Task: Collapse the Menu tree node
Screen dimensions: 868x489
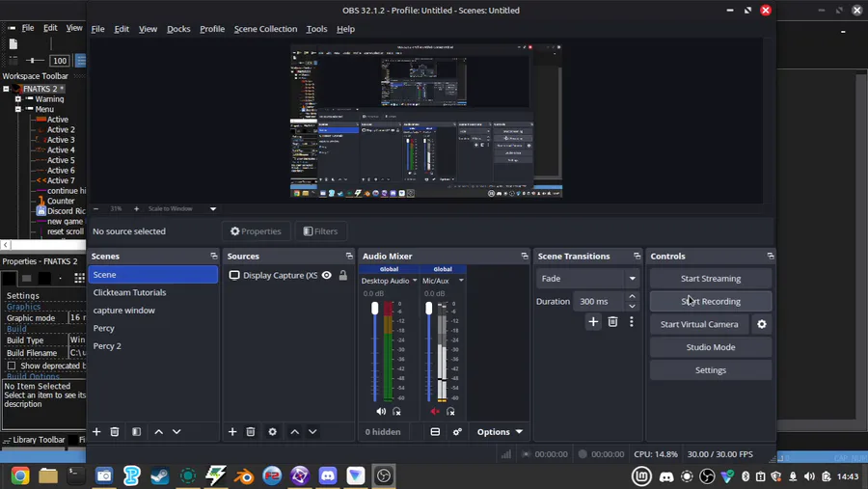Action: click(x=18, y=109)
